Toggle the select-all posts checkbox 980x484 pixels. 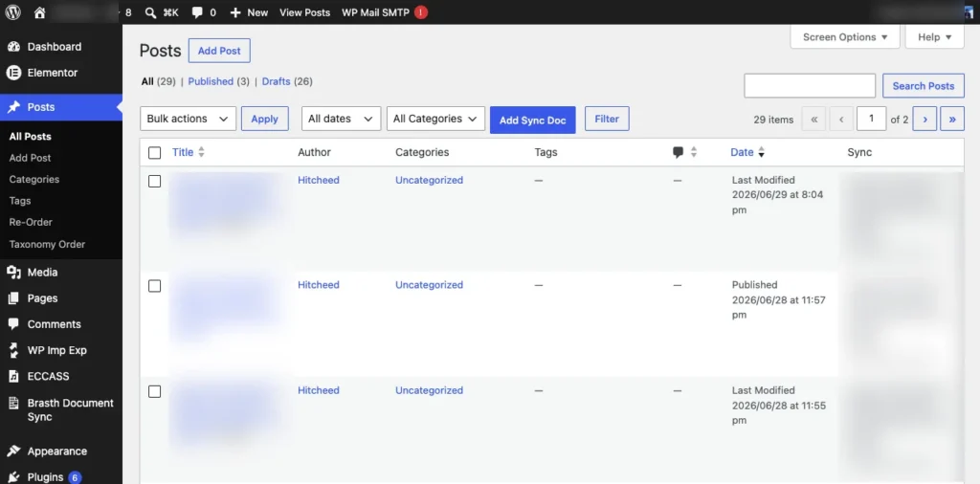tap(154, 153)
